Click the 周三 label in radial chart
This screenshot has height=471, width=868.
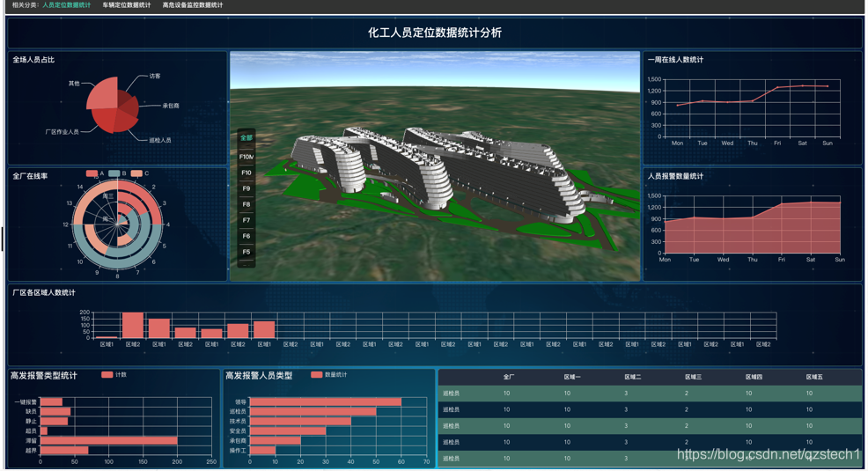coord(108,196)
